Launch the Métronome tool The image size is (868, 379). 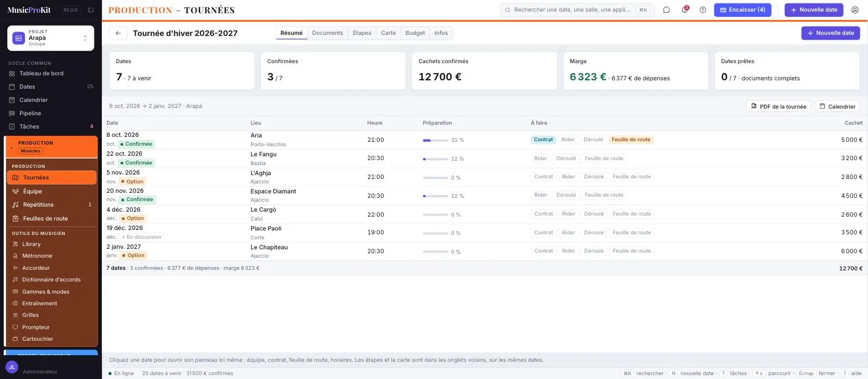coord(51,256)
